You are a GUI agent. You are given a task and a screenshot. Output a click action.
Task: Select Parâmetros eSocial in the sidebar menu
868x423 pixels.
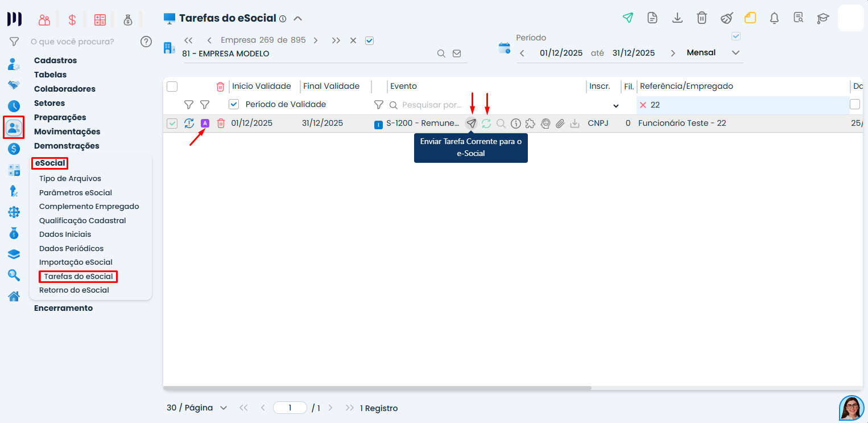[76, 192]
